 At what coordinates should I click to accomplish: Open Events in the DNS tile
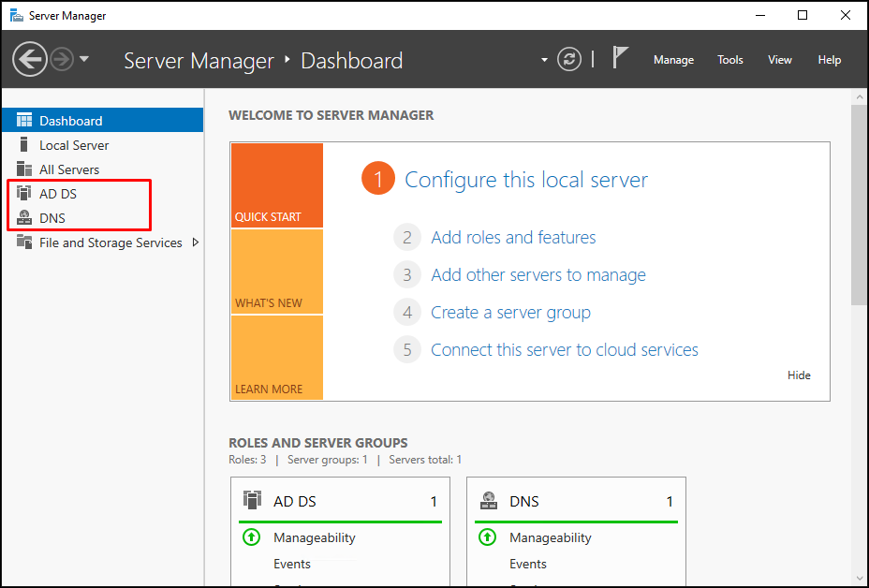(528, 564)
